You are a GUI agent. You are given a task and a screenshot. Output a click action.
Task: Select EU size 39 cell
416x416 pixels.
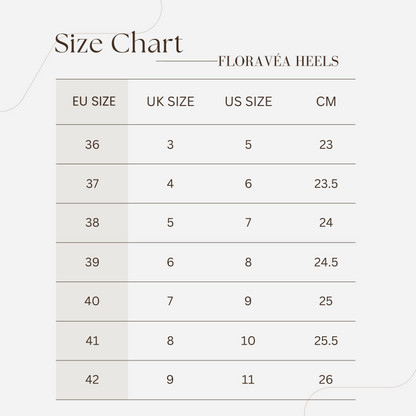tap(92, 262)
